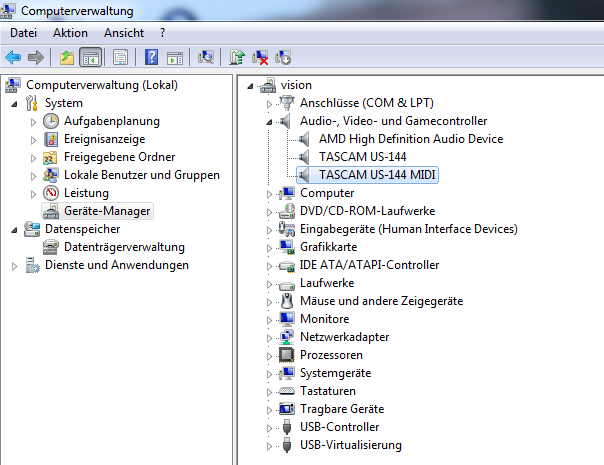Open Datenträgerverwaltung in left pane
The width and height of the screenshot is (604, 465).
tap(124, 247)
